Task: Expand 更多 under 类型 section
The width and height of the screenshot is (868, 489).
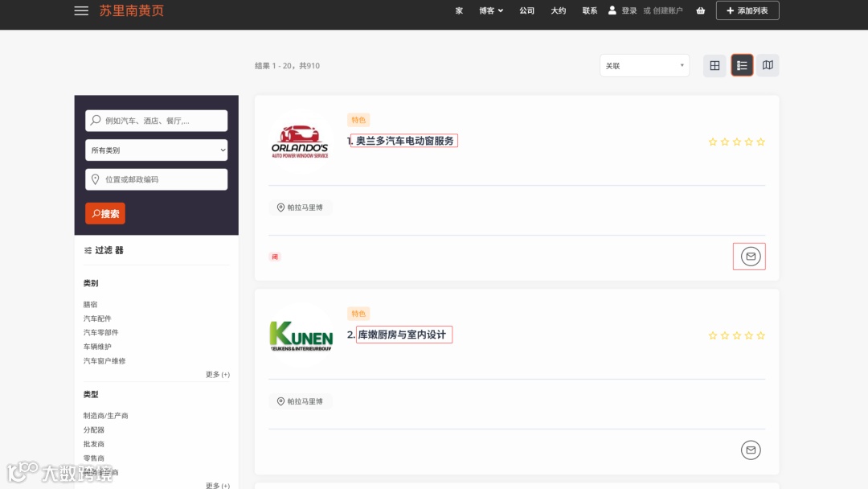Action: click(218, 484)
